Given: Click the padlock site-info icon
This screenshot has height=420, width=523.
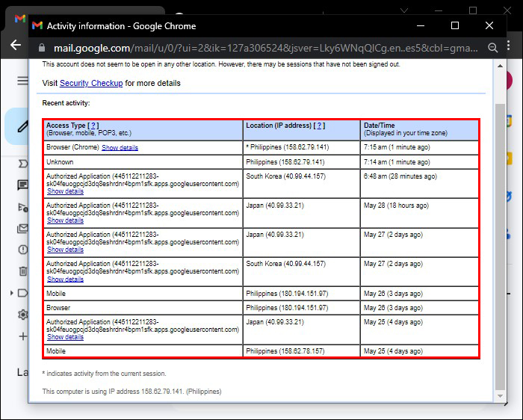Looking at the screenshot, I should pos(41,46).
